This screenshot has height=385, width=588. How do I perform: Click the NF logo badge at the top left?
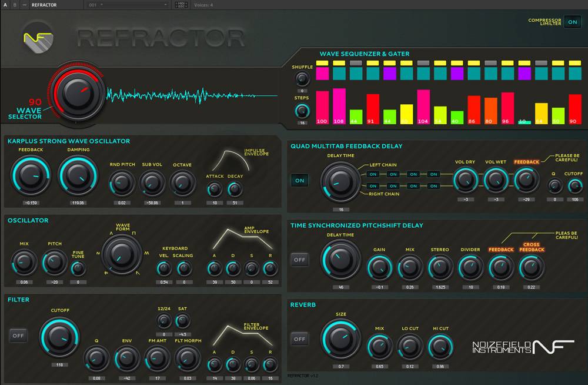pyautogui.click(x=38, y=38)
